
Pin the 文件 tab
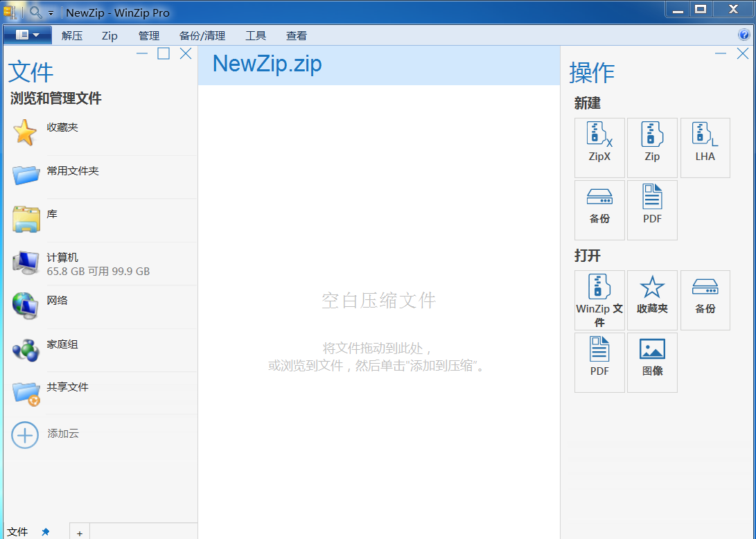[x=45, y=532]
